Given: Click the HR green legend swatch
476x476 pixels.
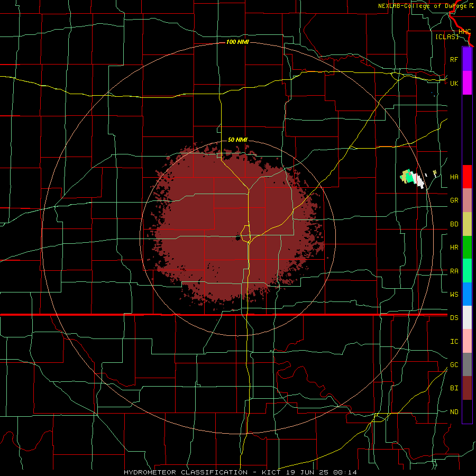Looking at the screenshot, I should pos(467,248).
